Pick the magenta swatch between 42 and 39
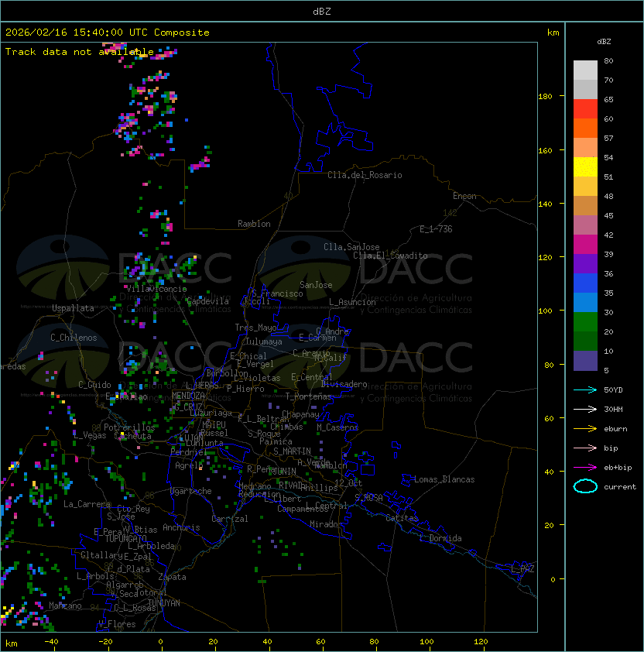 [585, 244]
